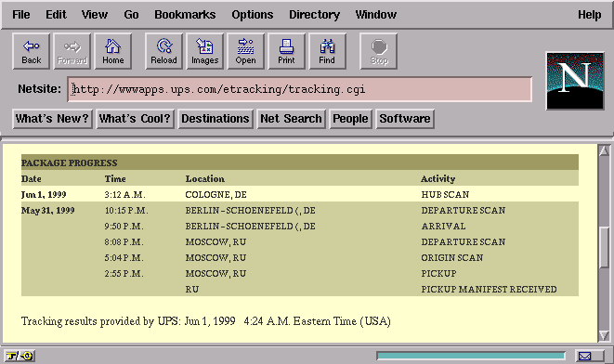Click the 10:15 P.M. time cell

[x=126, y=211]
